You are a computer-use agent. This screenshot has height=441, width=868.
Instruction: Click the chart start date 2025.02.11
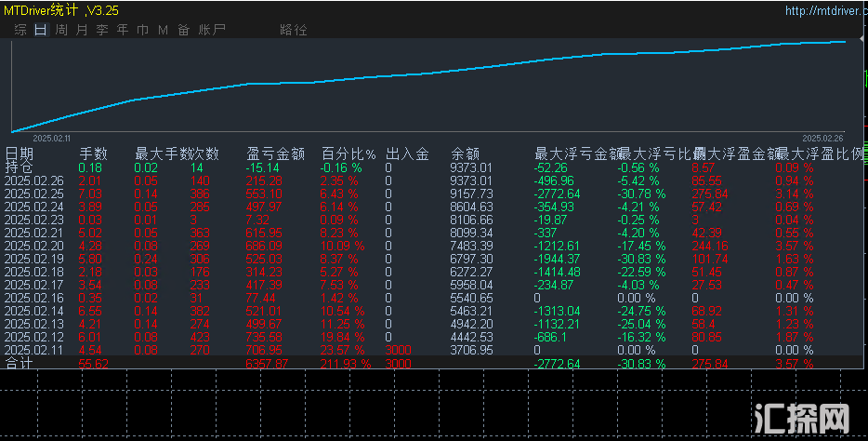[51, 139]
